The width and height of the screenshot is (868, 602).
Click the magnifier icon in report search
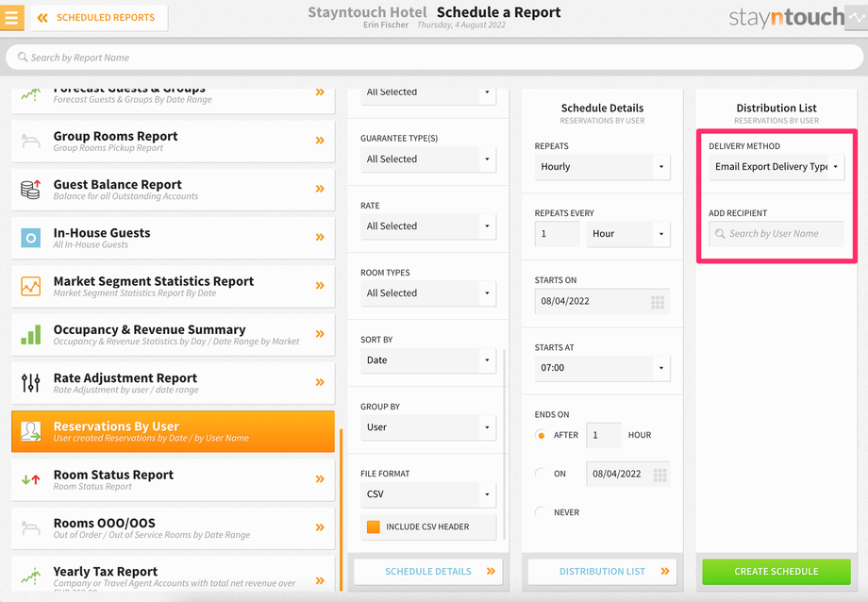[22, 57]
